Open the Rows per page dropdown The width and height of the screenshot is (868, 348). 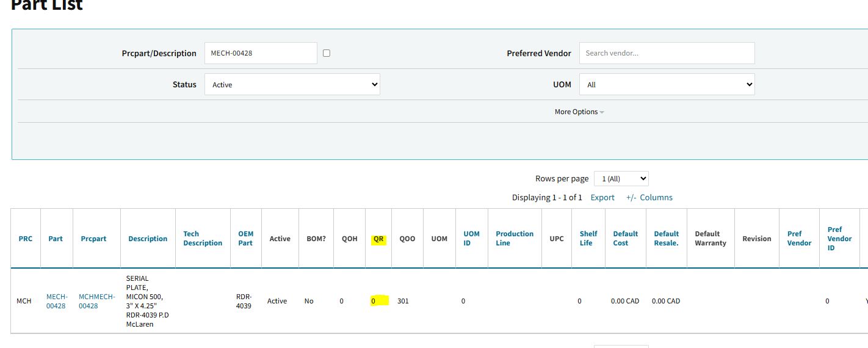coord(621,179)
